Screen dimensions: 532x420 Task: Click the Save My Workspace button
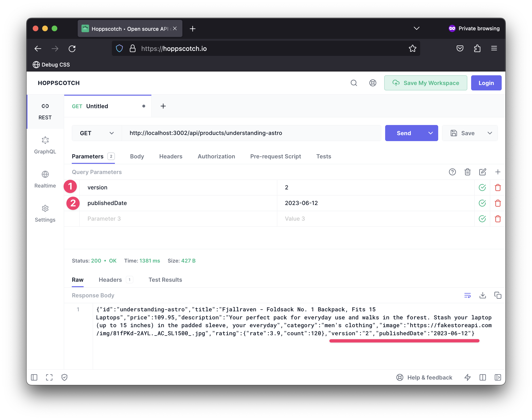[x=426, y=83]
